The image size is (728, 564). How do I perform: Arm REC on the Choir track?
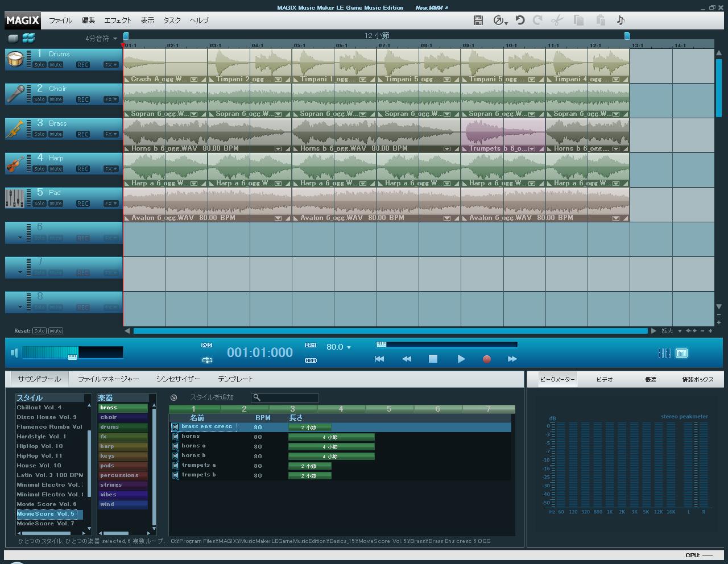[x=83, y=99]
